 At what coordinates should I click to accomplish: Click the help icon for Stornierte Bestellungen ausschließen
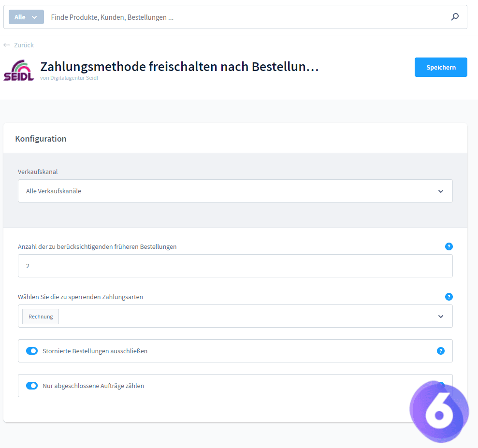tap(440, 351)
